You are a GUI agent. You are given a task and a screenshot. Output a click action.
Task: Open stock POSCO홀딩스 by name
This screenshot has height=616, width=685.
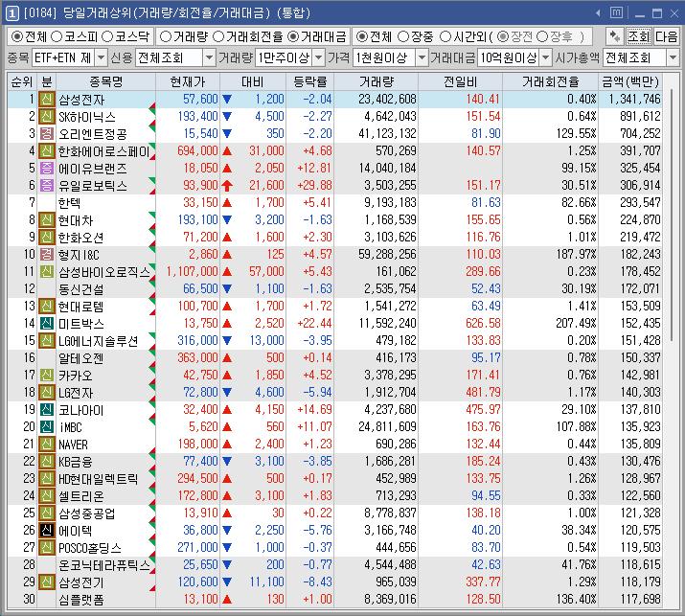coord(90,547)
